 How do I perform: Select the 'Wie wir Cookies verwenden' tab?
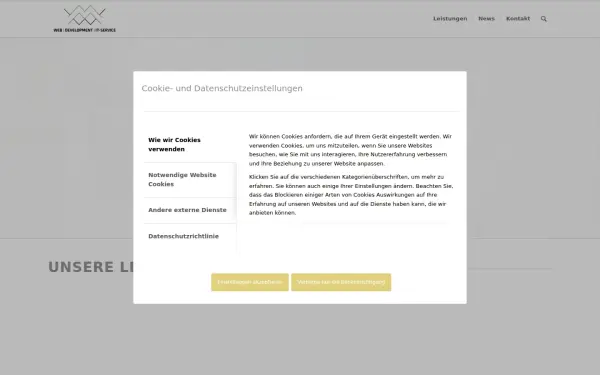click(x=190, y=145)
